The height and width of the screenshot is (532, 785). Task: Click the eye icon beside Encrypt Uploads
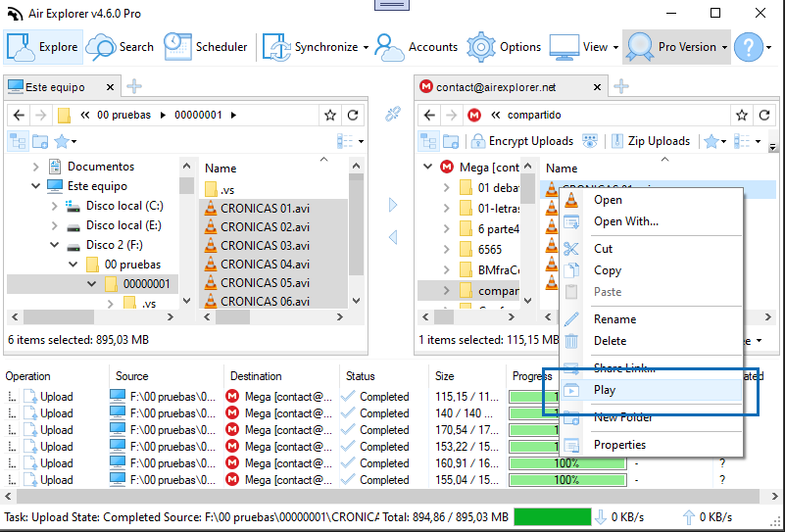coord(590,142)
